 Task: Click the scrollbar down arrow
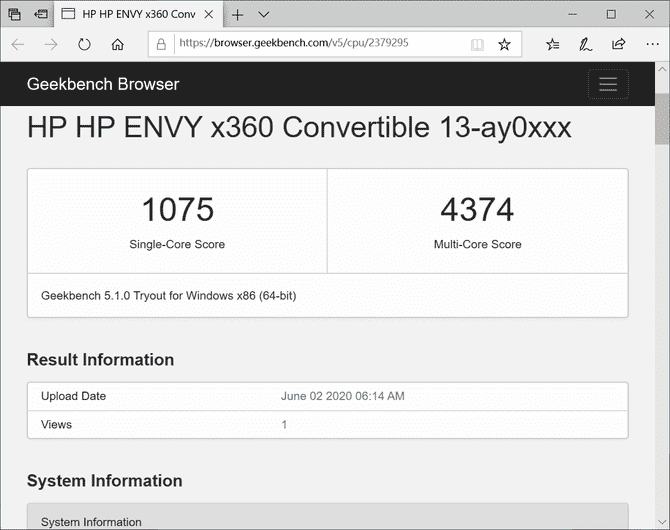[662, 522]
